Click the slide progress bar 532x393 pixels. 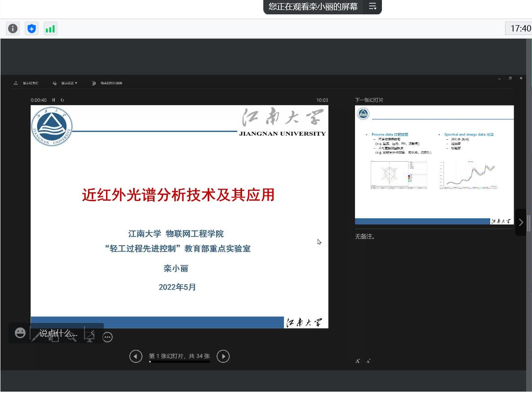(x=179, y=362)
